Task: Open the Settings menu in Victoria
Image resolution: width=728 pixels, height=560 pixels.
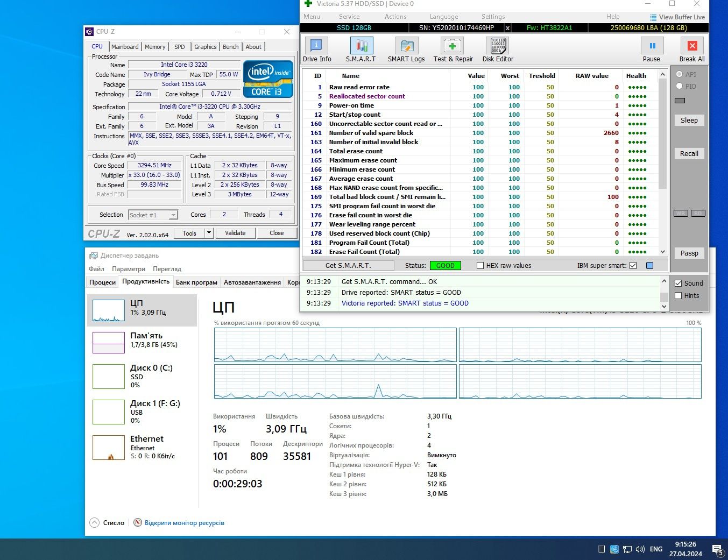Action: coord(493,17)
